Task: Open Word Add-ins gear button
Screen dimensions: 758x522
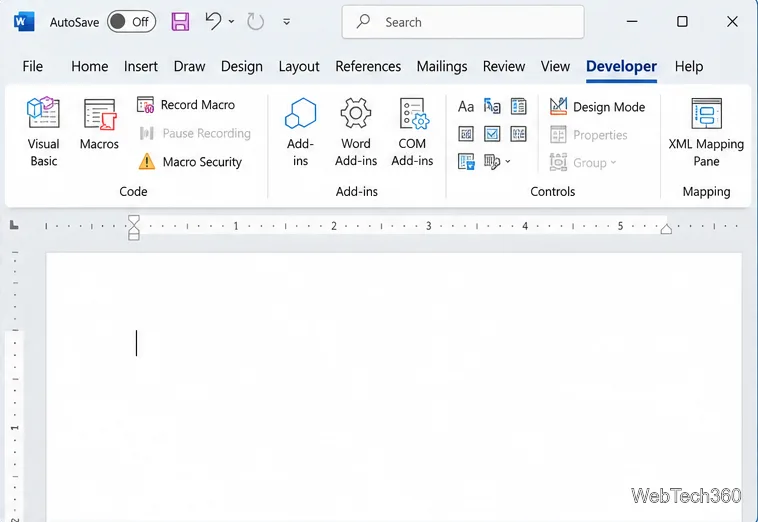Action: coord(356,131)
